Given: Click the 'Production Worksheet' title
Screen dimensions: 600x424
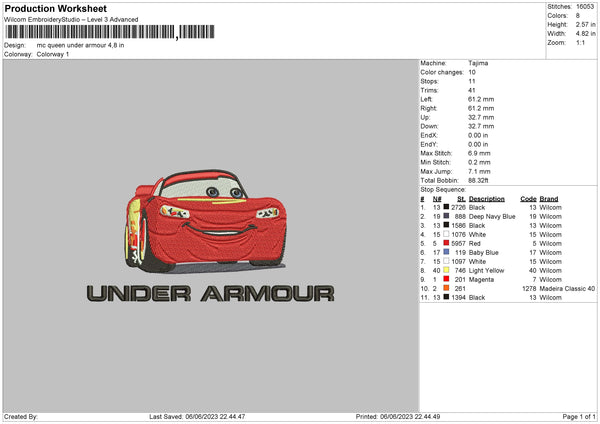Looking at the screenshot, I should [x=55, y=8].
